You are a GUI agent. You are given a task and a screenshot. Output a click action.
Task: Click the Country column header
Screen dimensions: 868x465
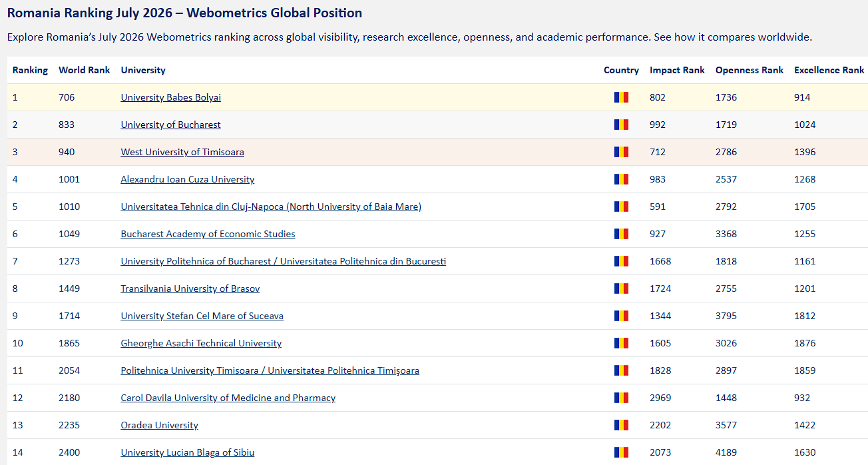[x=621, y=70]
